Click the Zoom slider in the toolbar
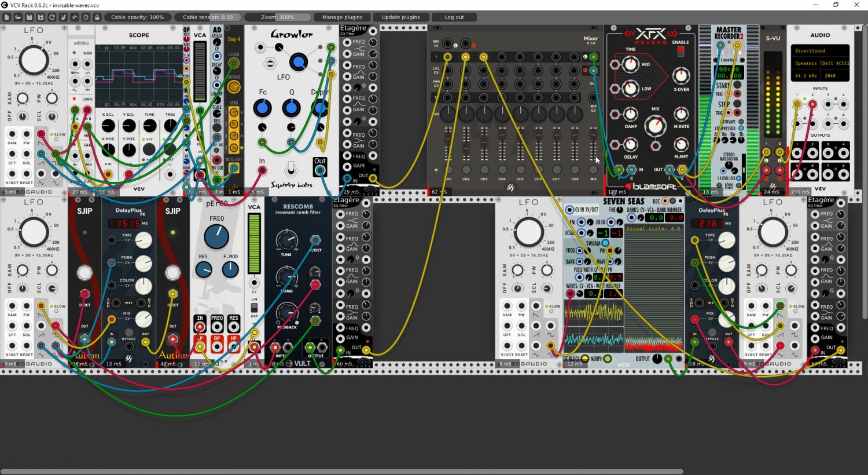This screenshot has width=868, height=475. [x=278, y=17]
